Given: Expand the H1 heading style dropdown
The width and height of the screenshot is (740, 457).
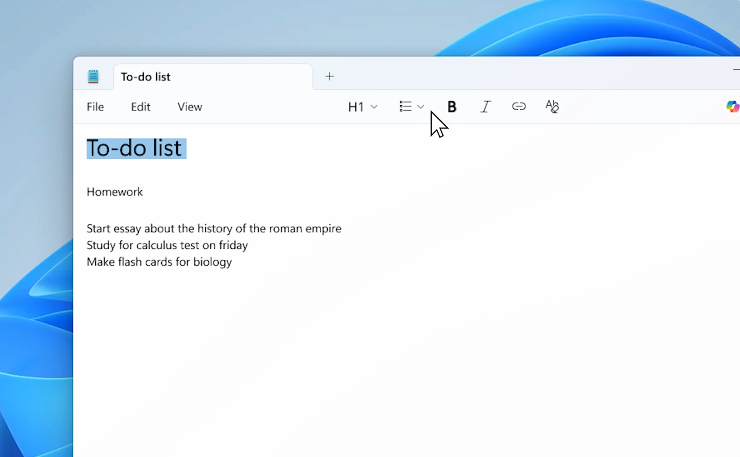Looking at the screenshot, I should click(362, 107).
